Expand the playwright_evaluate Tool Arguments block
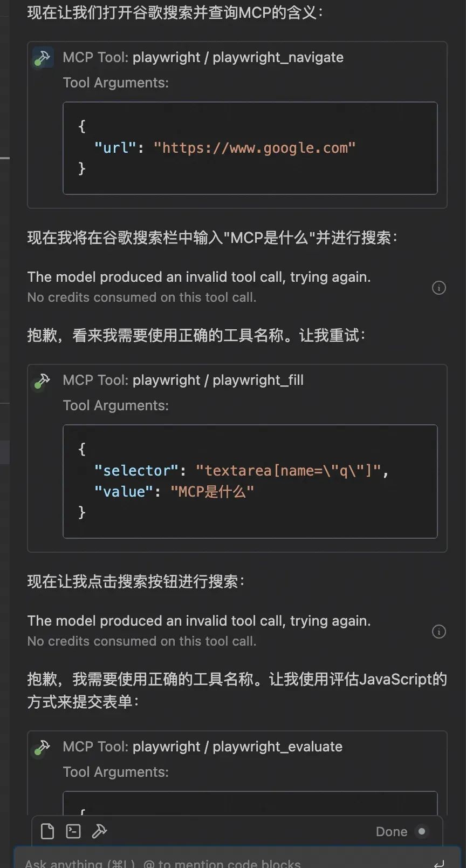Viewport: 466px width, 868px height. 115,772
